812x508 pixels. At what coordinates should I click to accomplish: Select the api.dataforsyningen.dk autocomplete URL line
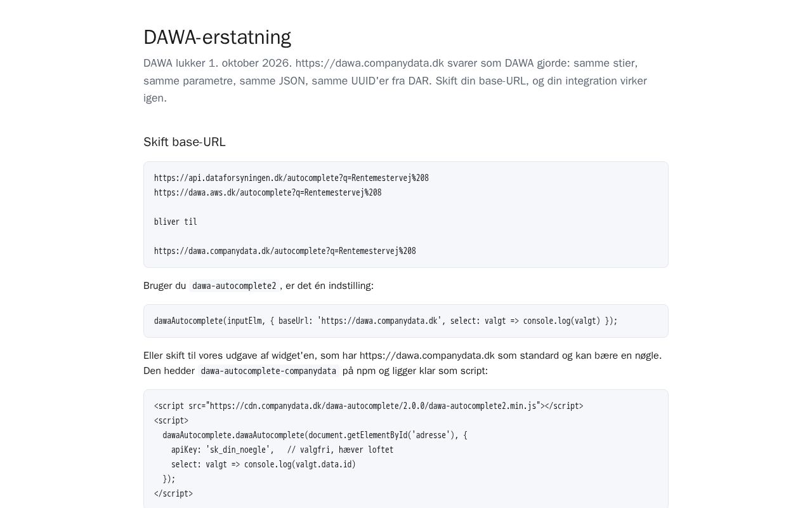coord(291,178)
